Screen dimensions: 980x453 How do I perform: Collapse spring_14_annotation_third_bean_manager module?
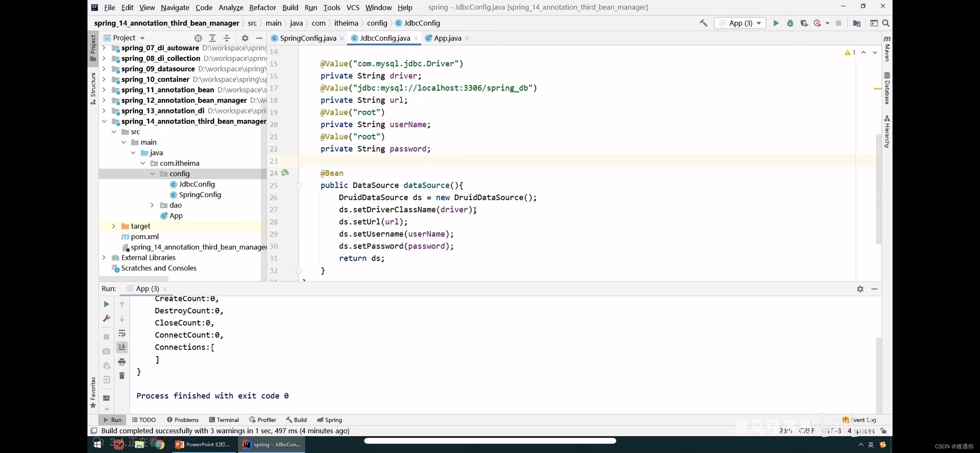point(104,121)
